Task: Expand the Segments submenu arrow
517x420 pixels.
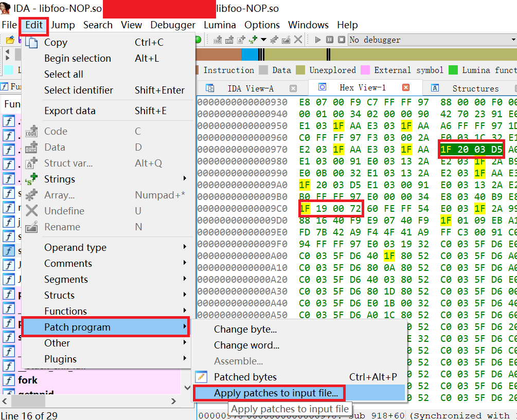Action: [x=185, y=279]
